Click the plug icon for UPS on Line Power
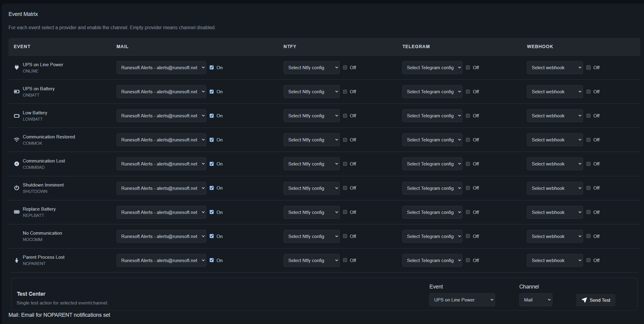Image resolution: width=644 pixels, height=324 pixels. tap(17, 67)
